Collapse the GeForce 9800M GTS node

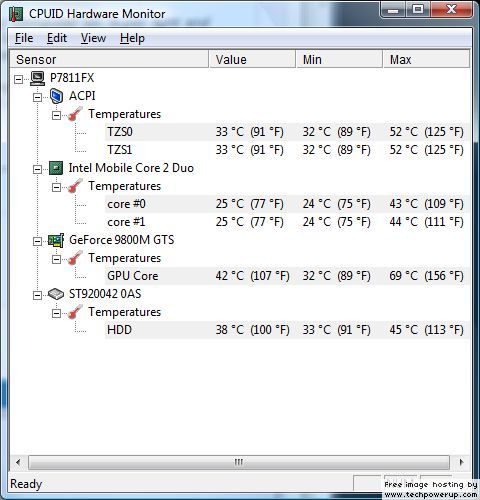coord(37,241)
